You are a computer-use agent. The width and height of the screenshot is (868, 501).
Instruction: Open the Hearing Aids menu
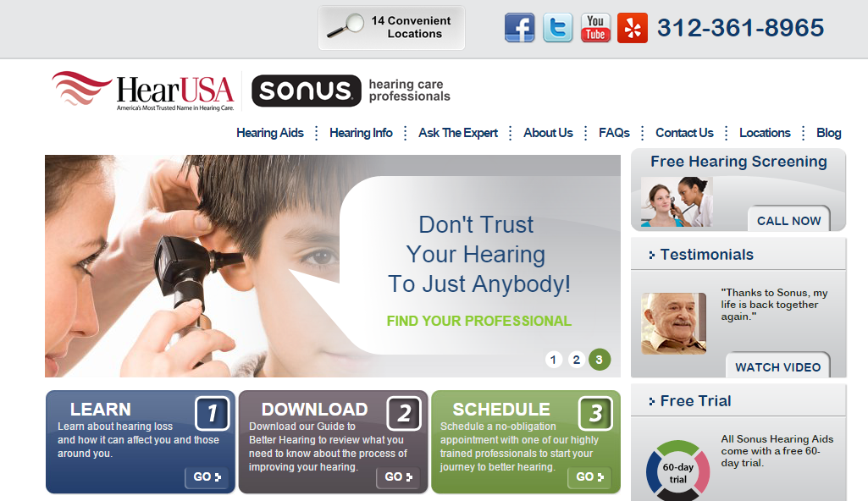(x=269, y=133)
